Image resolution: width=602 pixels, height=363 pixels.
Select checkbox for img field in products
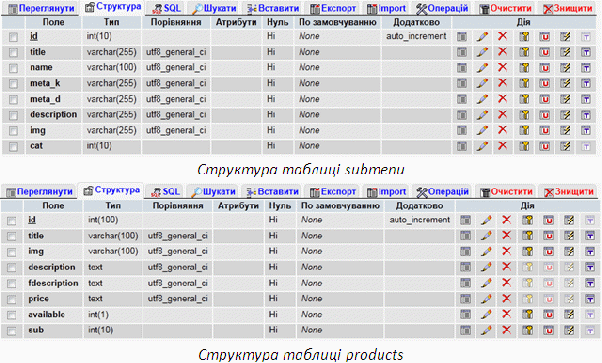(x=12, y=252)
